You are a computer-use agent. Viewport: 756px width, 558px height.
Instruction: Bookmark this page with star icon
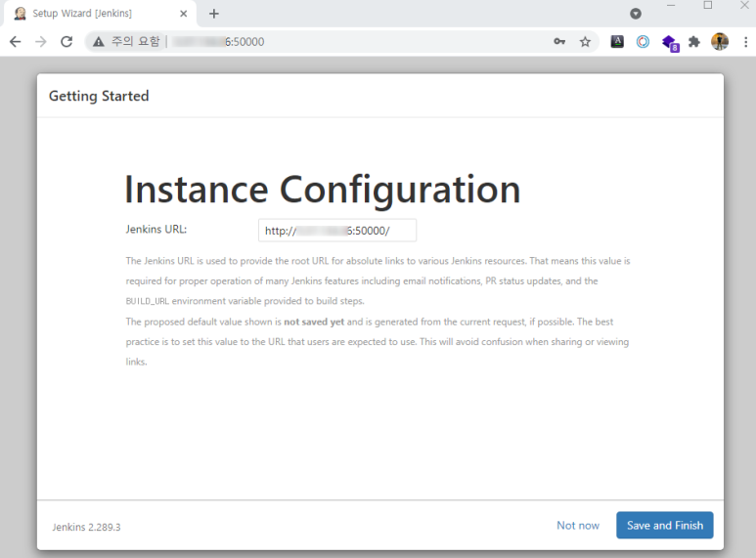click(x=585, y=42)
